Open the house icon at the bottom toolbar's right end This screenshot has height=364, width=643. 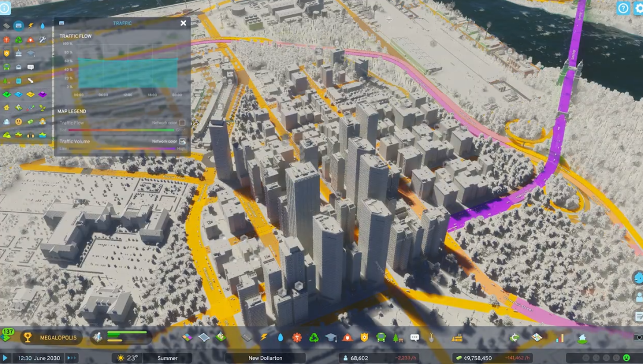point(582,338)
